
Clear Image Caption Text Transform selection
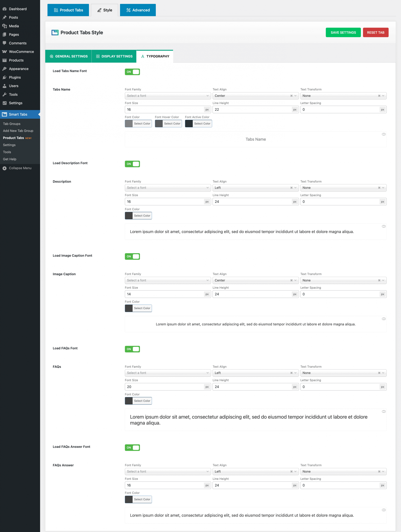[x=379, y=280]
